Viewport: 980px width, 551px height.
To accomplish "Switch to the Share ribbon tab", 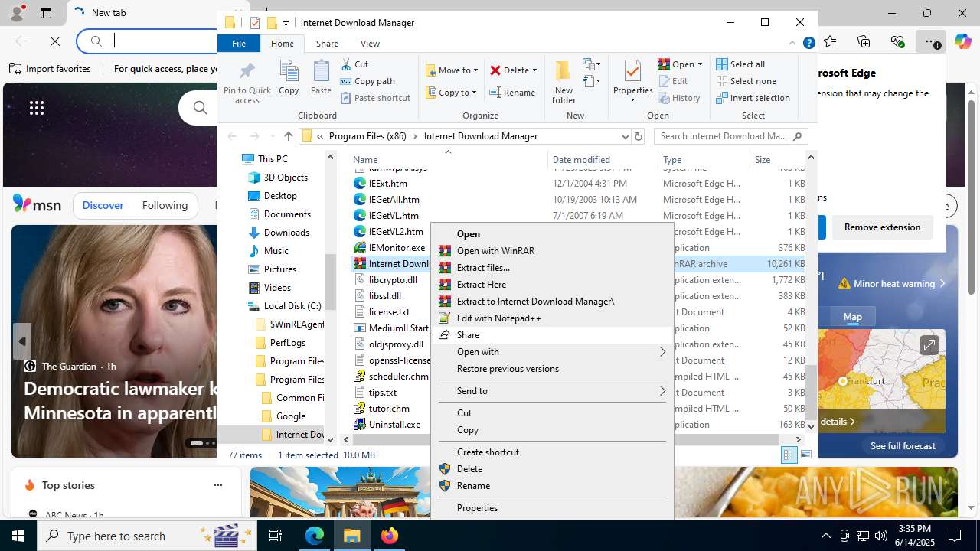I will click(x=327, y=44).
